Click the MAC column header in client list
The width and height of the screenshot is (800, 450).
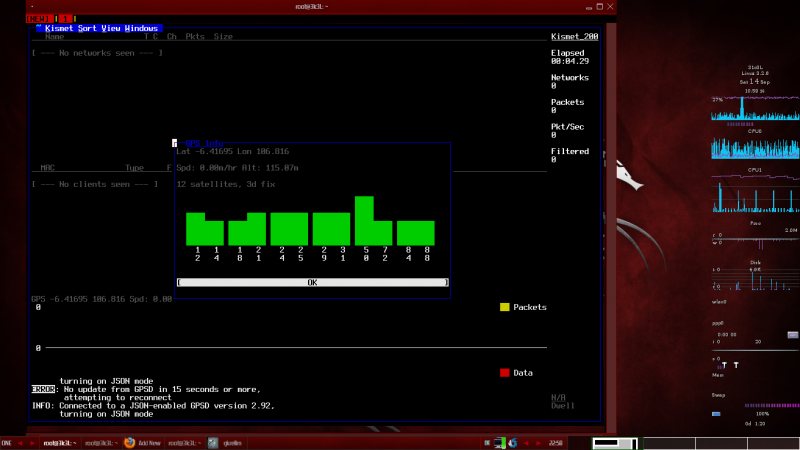click(x=47, y=168)
